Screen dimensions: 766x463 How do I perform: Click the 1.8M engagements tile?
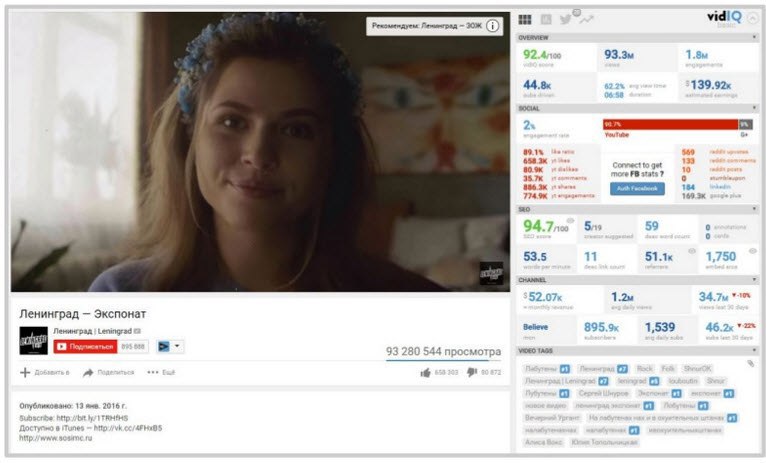(x=718, y=58)
